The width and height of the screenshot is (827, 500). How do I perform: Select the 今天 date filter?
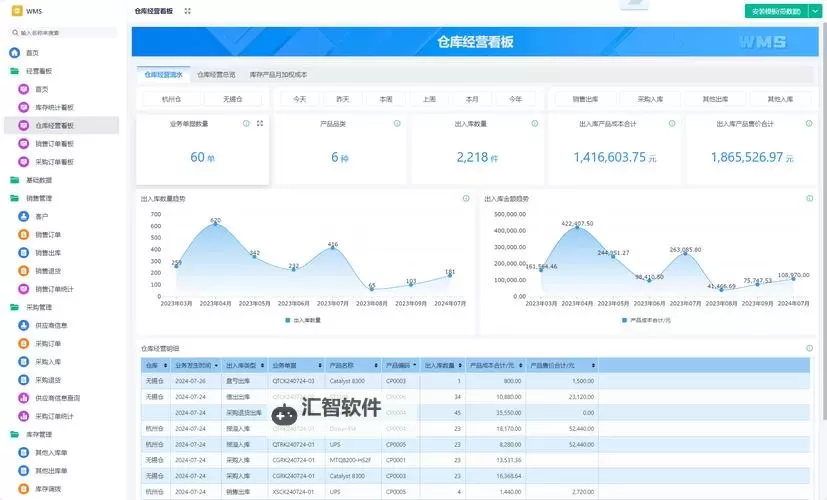(300, 99)
